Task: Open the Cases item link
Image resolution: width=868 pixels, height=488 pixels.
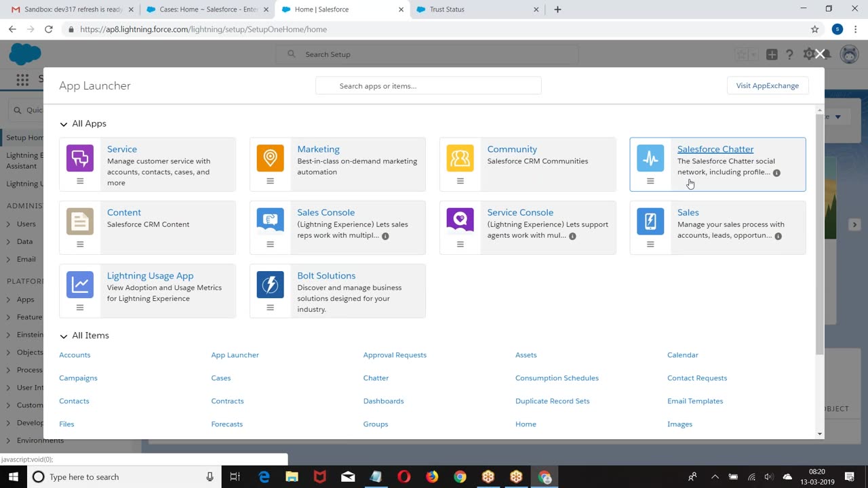Action: click(221, 378)
